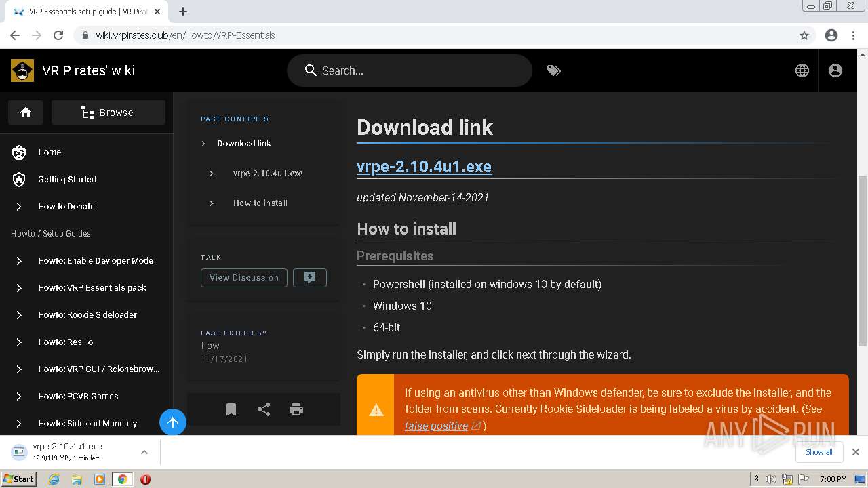Expand Howto: Rookie Sideloader chevron

pos(19,315)
